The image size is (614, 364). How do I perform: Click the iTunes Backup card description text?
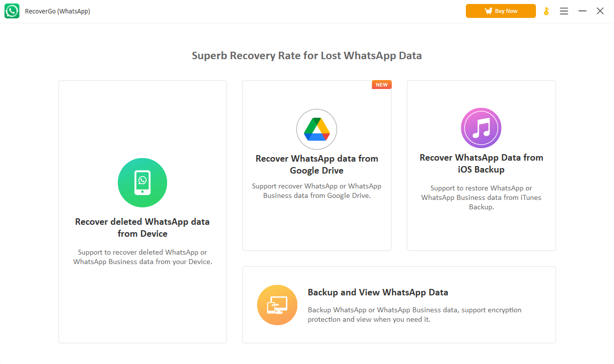[x=481, y=197]
